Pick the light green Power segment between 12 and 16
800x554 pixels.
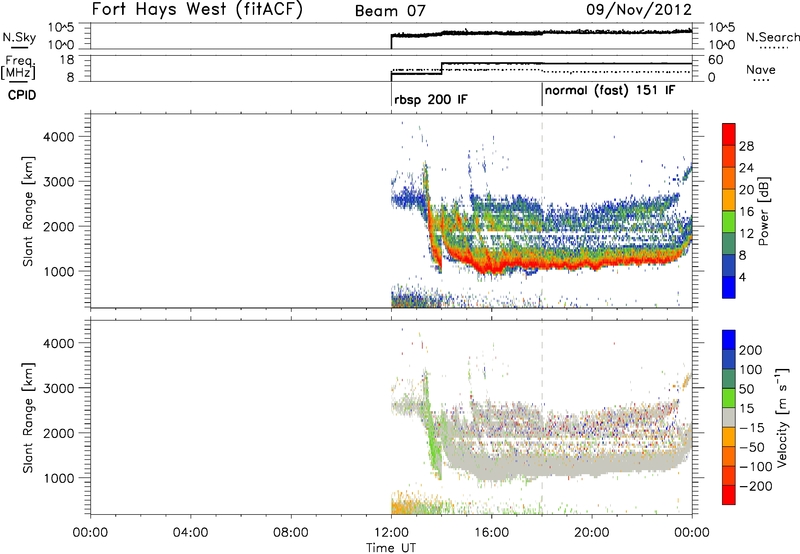click(729, 222)
